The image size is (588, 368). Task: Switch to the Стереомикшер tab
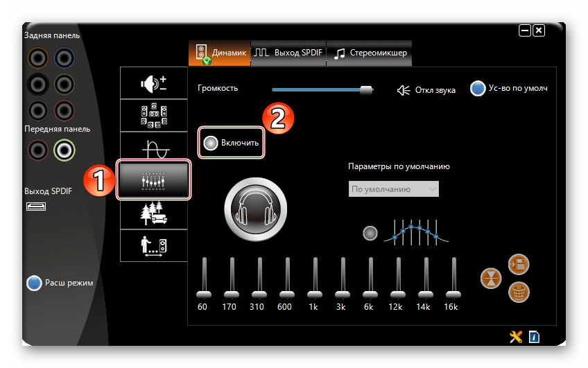[370, 53]
